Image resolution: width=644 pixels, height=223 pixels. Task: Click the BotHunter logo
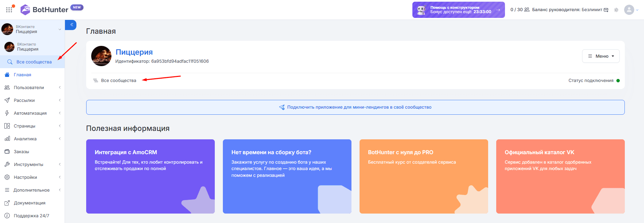(44, 10)
